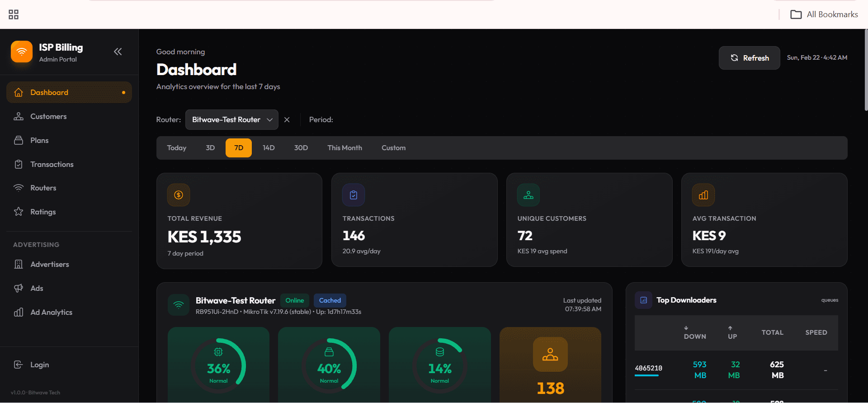Click the Refresh button
The width and height of the screenshot is (868, 403).
tap(750, 58)
